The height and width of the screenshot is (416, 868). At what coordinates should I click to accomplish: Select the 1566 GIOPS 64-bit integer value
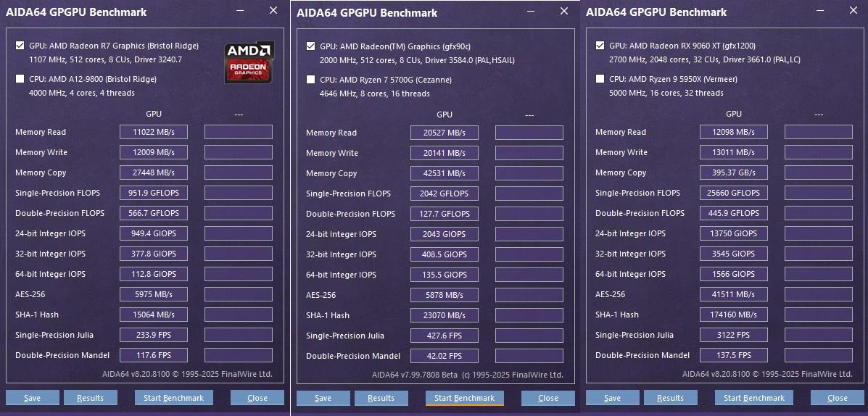[x=733, y=274]
